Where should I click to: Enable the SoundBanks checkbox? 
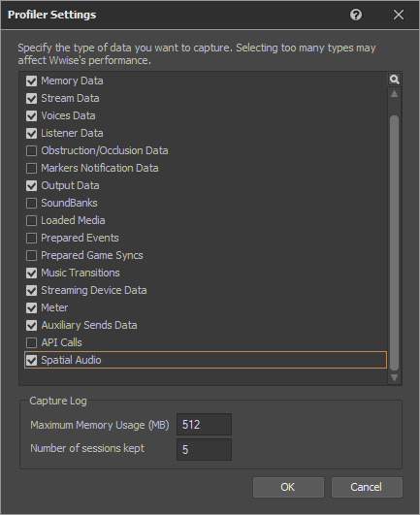pyautogui.click(x=32, y=203)
